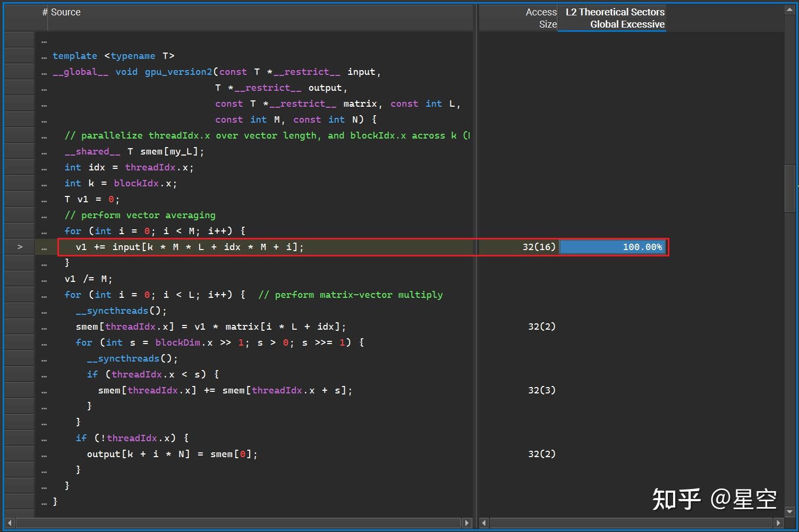This screenshot has width=799, height=532.
Task: Click the '>' current line marker
Action: (20, 246)
